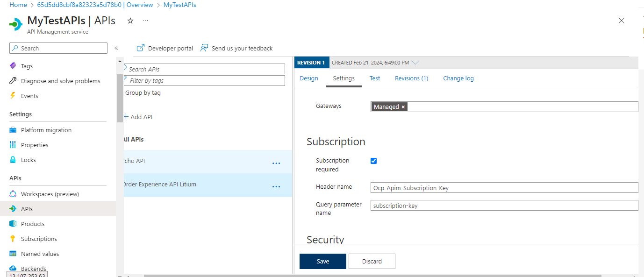Edit the Header name field
644x277 pixels.
click(504, 188)
